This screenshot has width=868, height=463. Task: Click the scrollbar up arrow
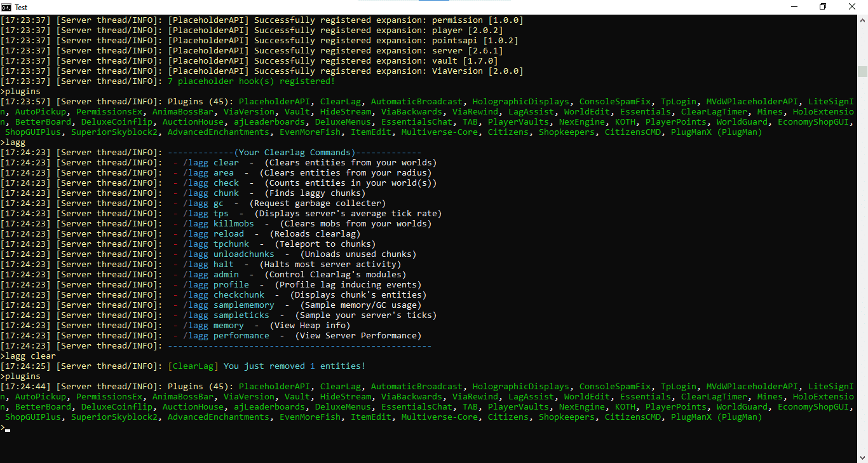click(x=862, y=20)
